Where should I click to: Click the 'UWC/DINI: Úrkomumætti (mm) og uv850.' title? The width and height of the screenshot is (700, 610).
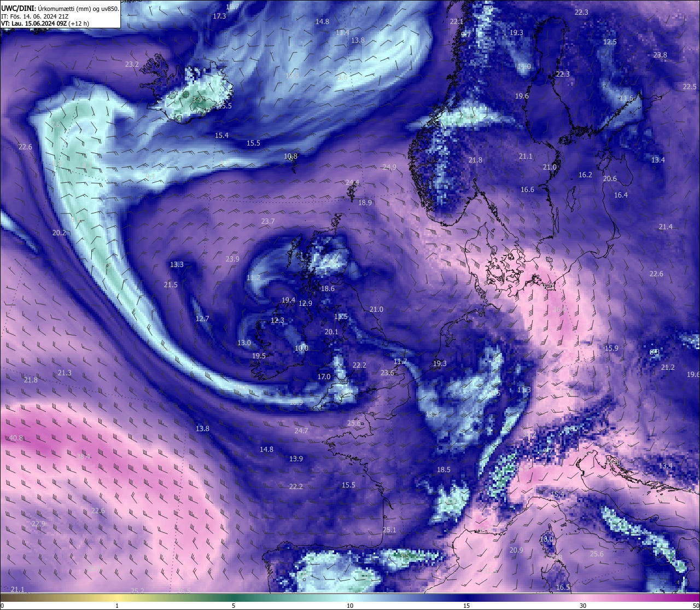(x=60, y=8)
